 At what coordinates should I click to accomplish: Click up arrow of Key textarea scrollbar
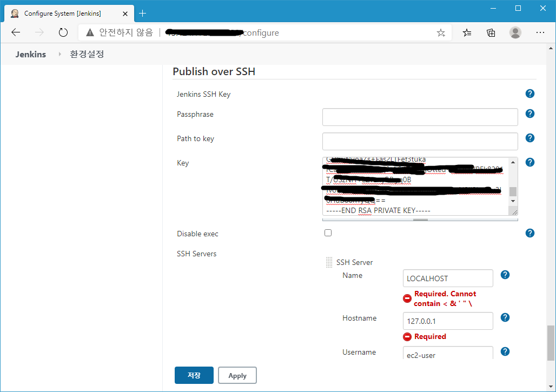(513, 162)
